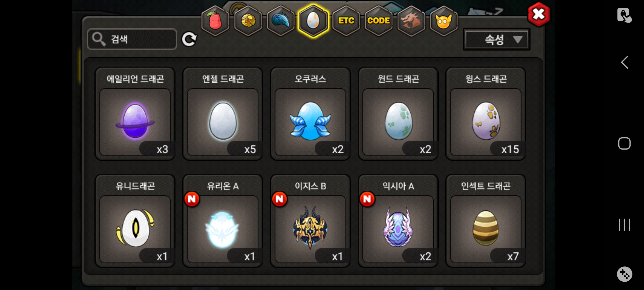Switch to the CODE tab
Viewport: 644px width, 290px height.
coord(379,21)
